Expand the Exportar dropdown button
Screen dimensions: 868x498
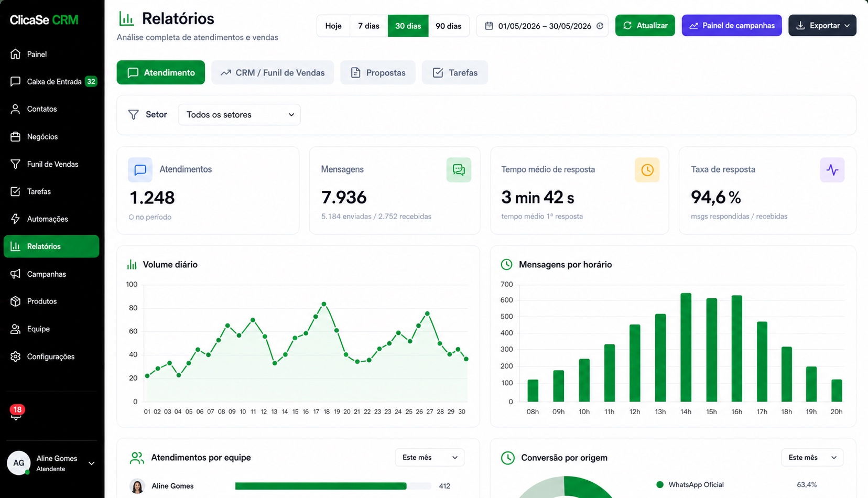822,25
